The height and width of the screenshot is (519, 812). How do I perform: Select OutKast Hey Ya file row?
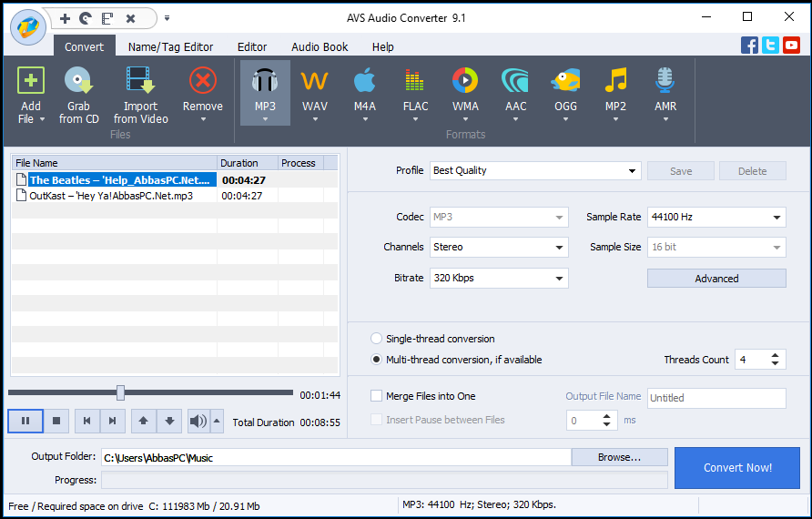click(175, 196)
